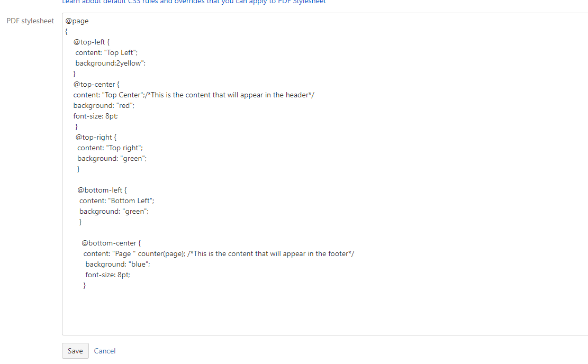Click the @bottom-center rule line

click(x=111, y=243)
